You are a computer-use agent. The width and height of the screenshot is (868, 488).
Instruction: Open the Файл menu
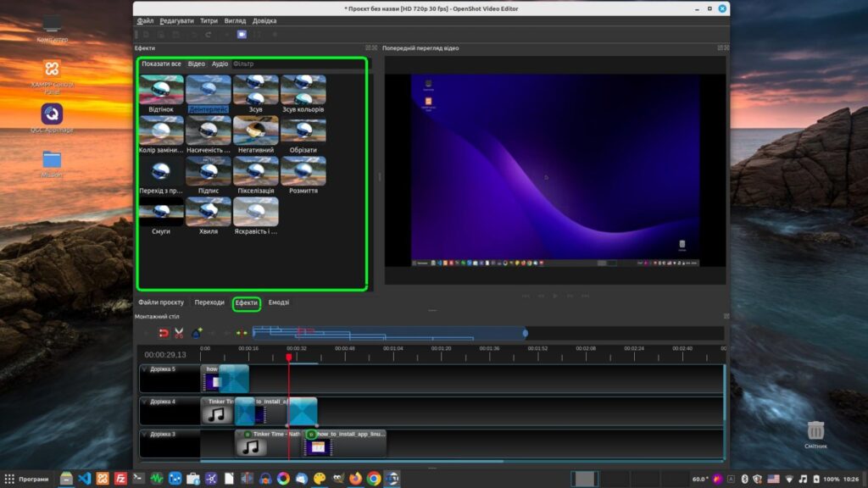point(145,21)
